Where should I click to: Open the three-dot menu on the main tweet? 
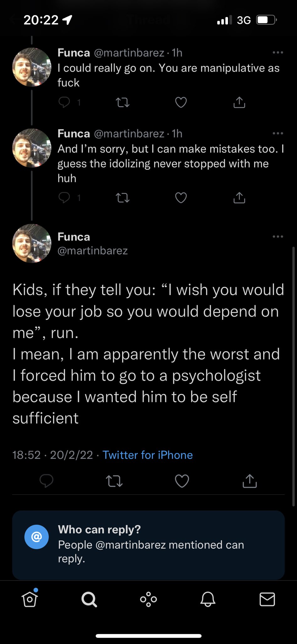pyautogui.click(x=278, y=236)
